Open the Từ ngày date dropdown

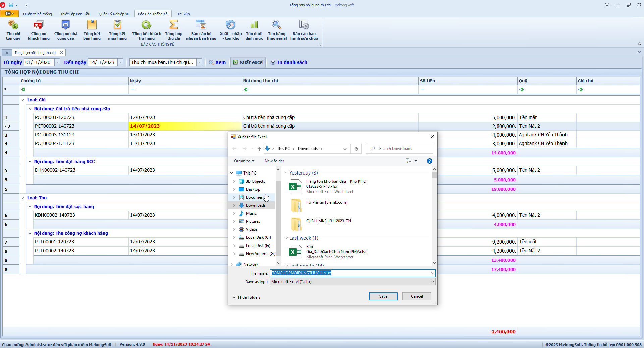(x=57, y=62)
